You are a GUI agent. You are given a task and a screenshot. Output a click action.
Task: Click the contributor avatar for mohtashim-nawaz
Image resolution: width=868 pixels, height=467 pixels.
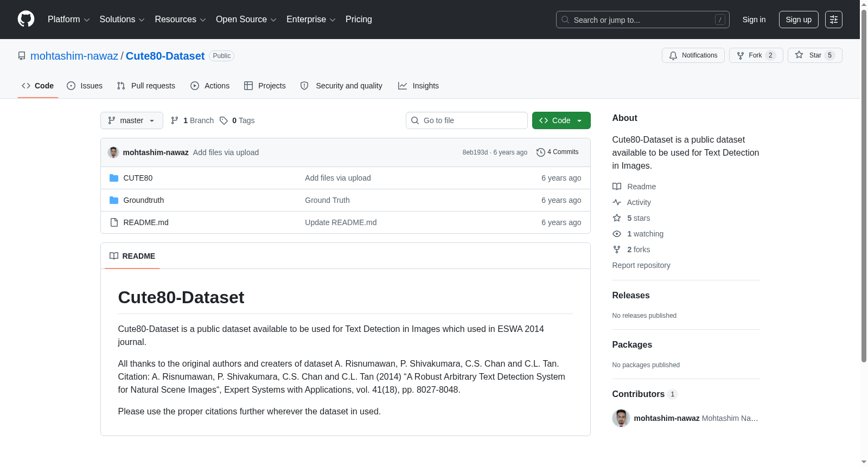tap(621, 418)
